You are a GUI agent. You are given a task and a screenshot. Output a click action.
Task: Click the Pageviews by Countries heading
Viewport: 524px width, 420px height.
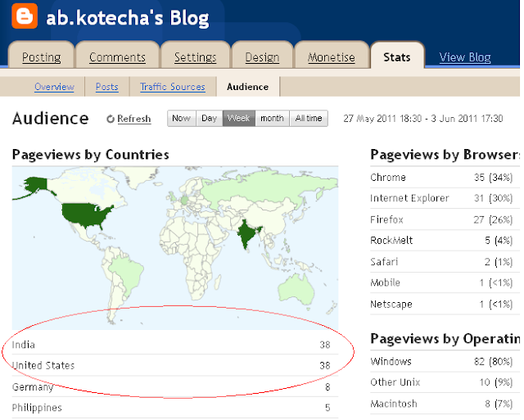coord(91,155)
